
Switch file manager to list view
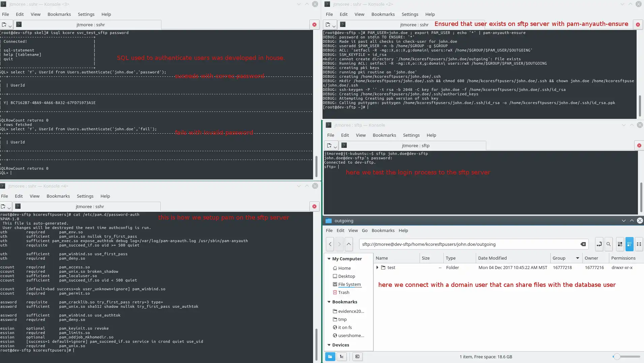click(x=630, y=244)
